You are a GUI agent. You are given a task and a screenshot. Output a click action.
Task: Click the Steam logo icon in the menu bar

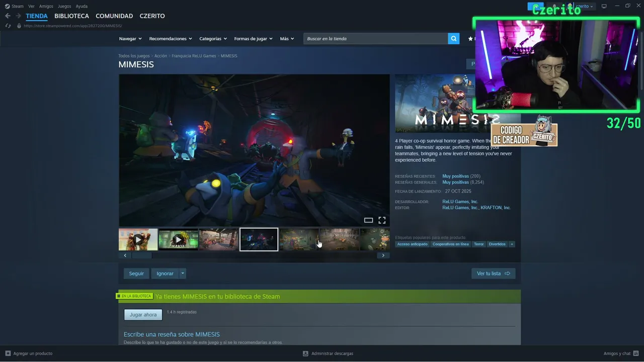coord(7,6)
